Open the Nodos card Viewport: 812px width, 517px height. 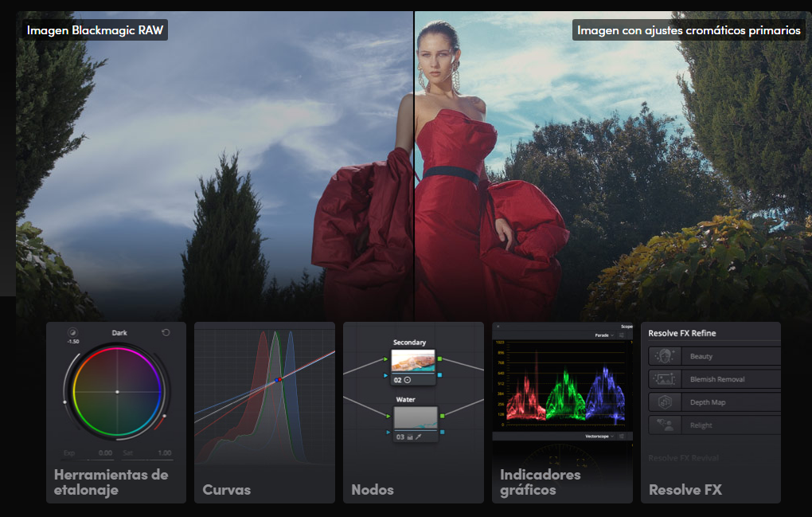click(413, 413)
